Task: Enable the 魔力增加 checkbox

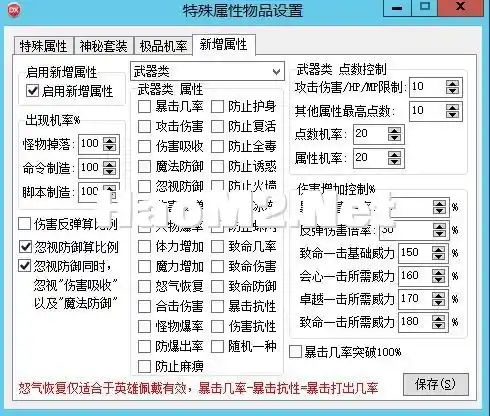Action: click(x=144, y=267)
